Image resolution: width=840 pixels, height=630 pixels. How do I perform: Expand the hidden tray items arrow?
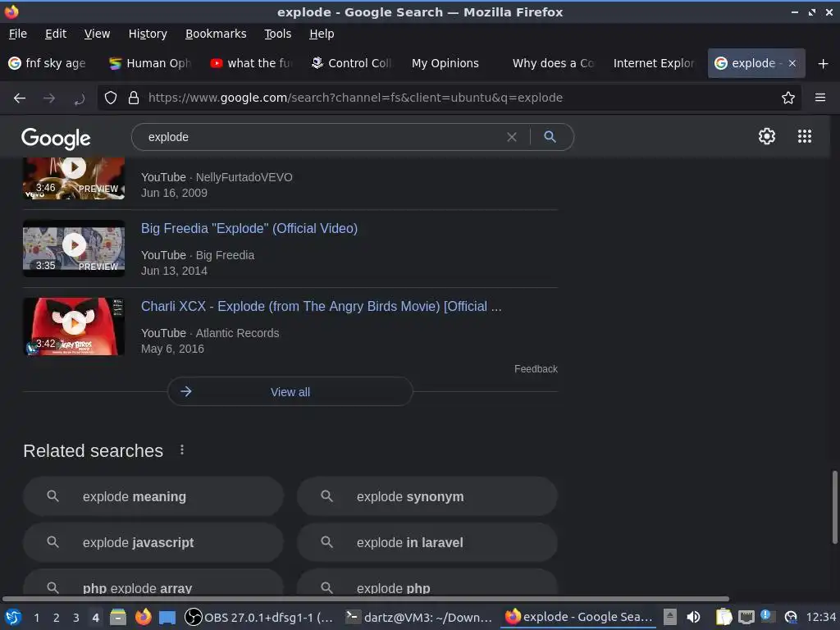coord(670,617)
